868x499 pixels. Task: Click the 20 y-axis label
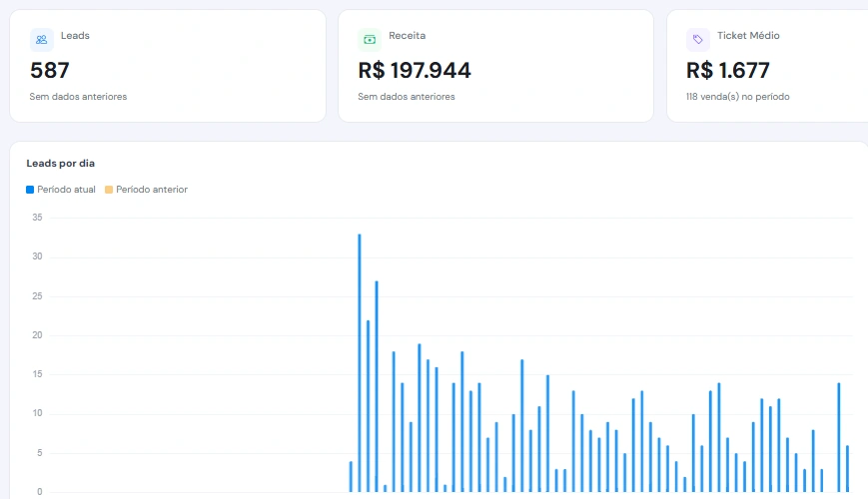[37, 335]
